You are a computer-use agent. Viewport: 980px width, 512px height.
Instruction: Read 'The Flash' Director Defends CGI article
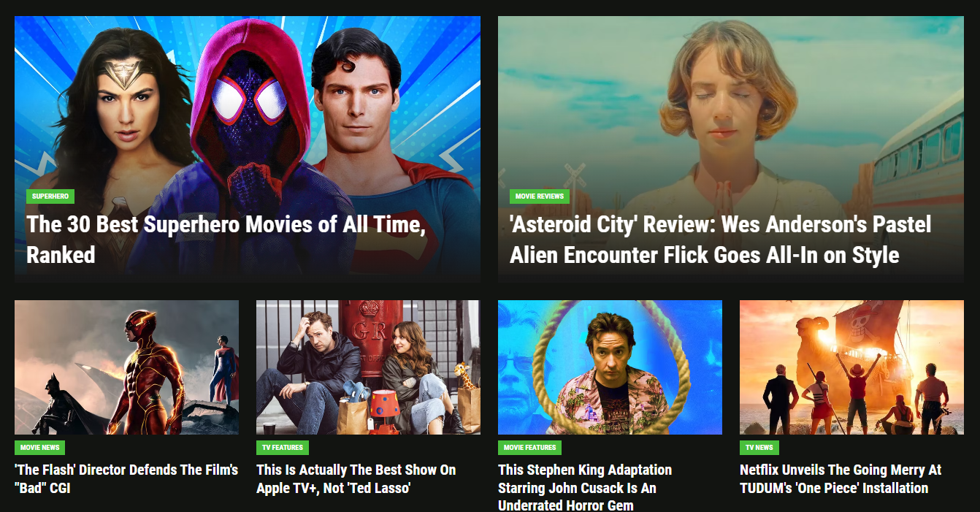tap(126, 479)
